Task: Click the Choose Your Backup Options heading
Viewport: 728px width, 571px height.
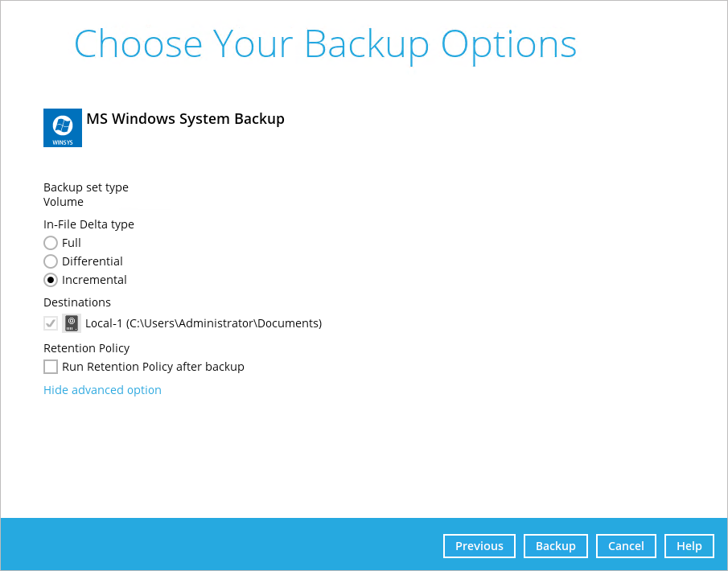Action: [325, 44]
